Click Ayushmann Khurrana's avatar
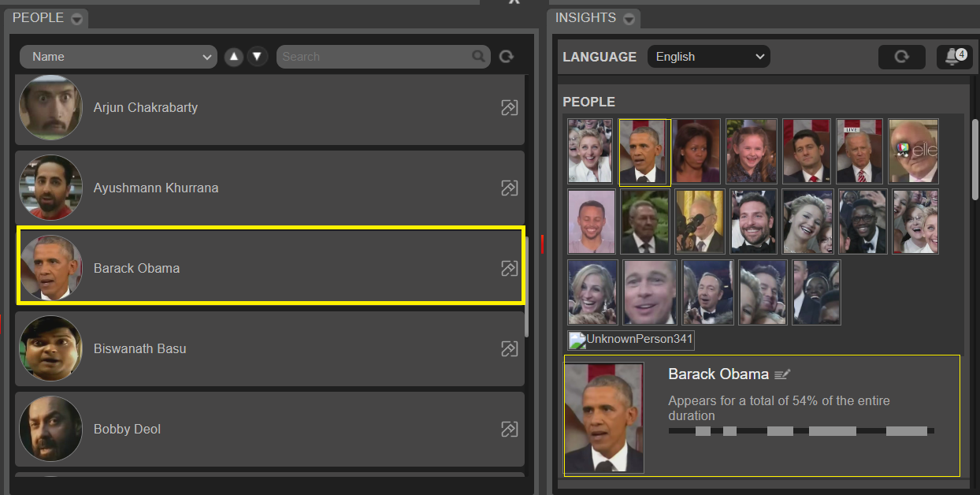 point(50,188)
